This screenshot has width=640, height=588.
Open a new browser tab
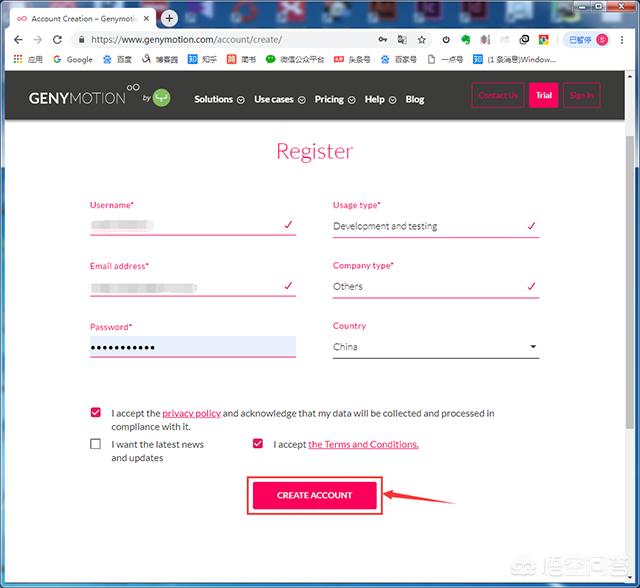click(169, 18)
